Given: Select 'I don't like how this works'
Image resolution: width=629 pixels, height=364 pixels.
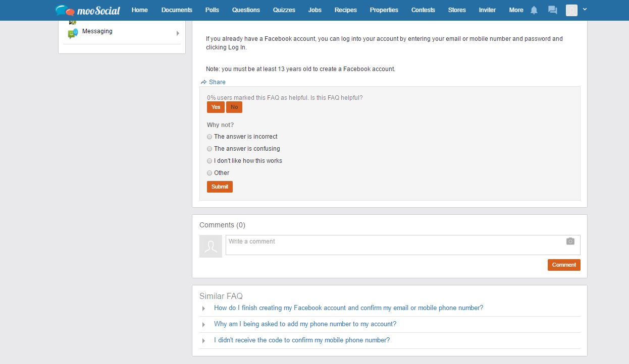Looking at the screenshot, I should 209,161.
